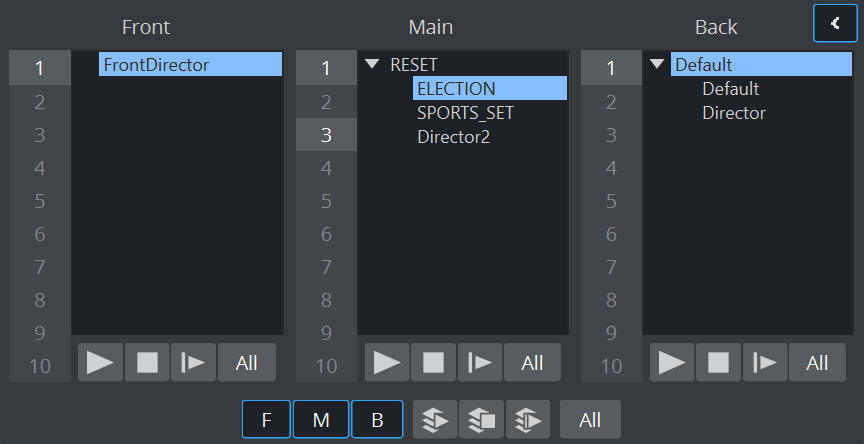864x444 pixels.
Task: Collapse the RESET tree node
Action: coord(373,64)
